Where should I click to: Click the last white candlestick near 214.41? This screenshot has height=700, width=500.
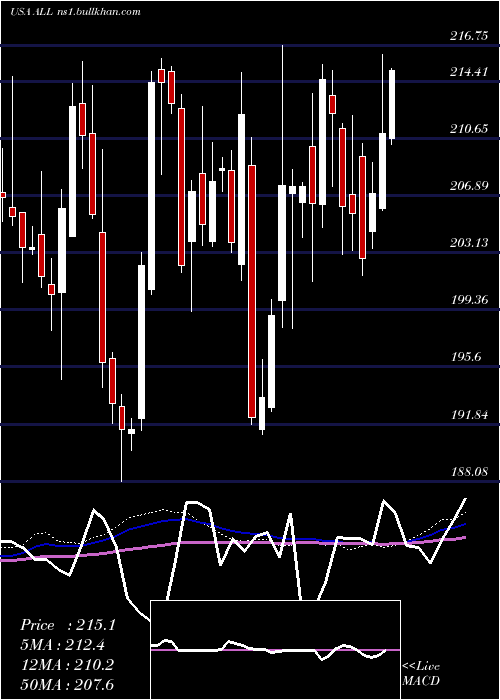pyautogui.click(x=392, y=106)
